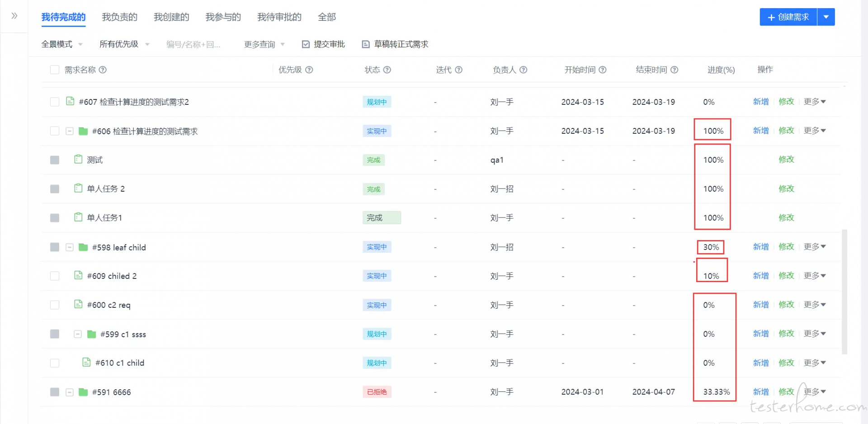Click help icon next to 负责人 header
Image resolution: width=868 pixels, height=424 pixels.
pyautogui.click(x=523, y=70)
